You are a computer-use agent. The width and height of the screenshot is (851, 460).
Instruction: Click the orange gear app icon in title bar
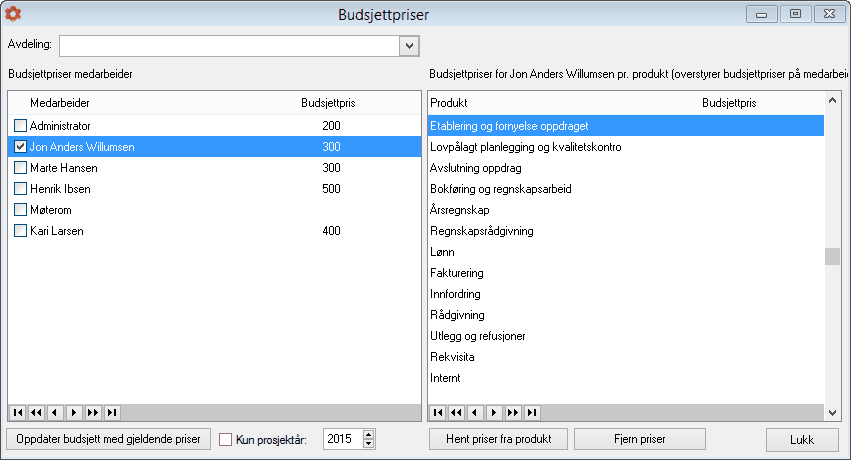click(x=13, y=14)
